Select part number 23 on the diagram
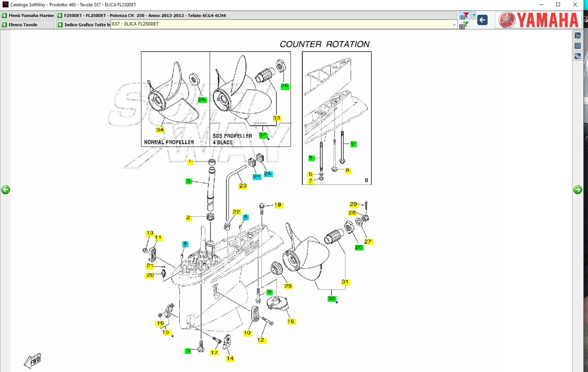The width and height of the screenshot is (588, 372). coord(243,186)
